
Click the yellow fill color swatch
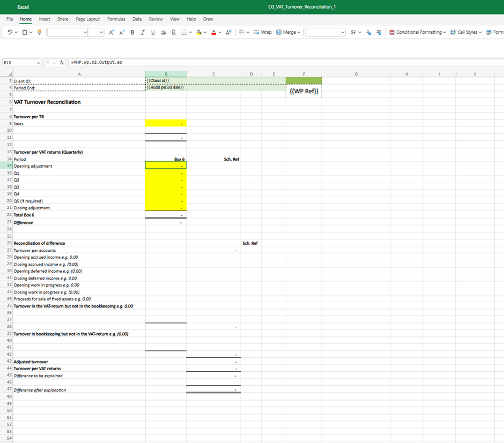(x=199, y=32)
